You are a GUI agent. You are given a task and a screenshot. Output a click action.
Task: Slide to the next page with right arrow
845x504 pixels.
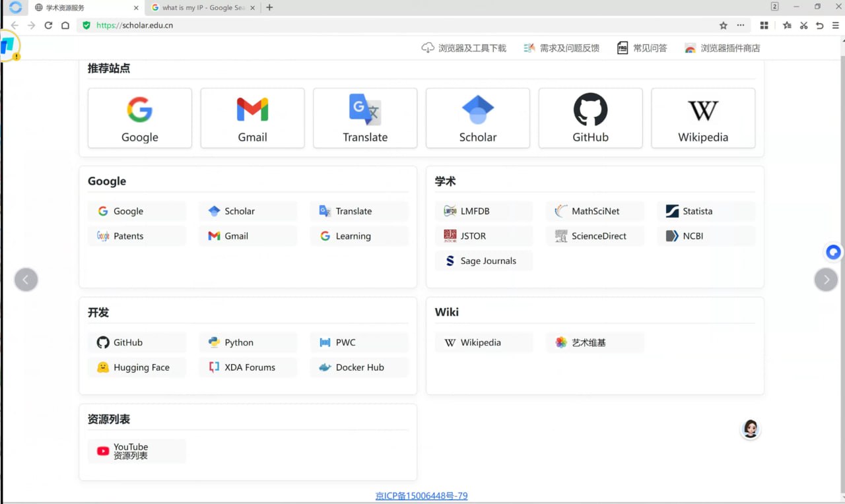click(x=826, y=280)
